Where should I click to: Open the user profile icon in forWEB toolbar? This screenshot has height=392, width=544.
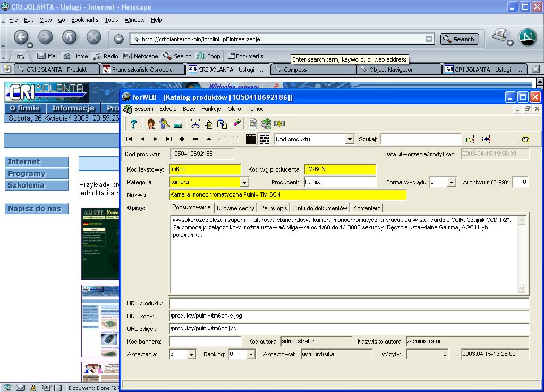(151, 124)
